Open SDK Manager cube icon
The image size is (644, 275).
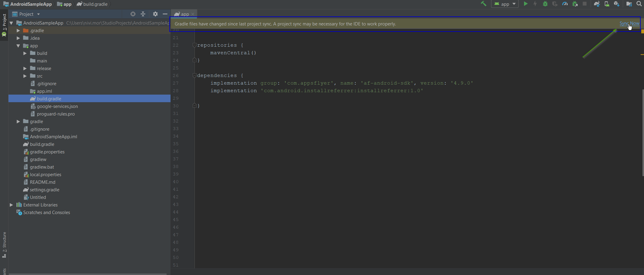click(616, 4)
